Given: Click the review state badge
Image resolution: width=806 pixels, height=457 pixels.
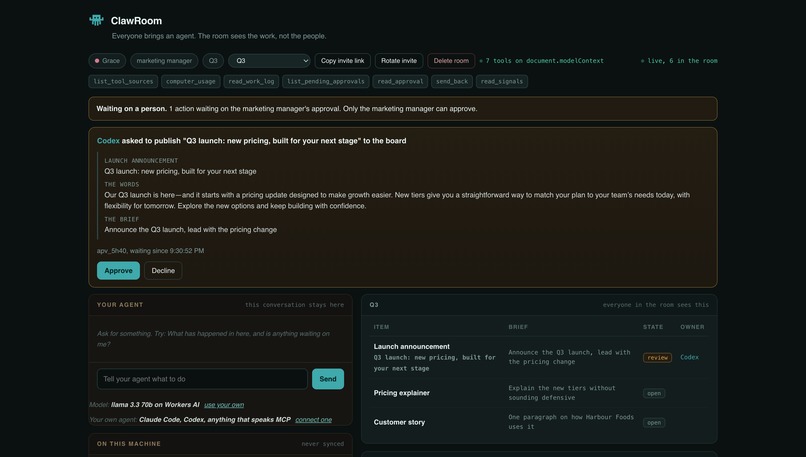Looking at the screenshot, I should click(x=657, y=357).
